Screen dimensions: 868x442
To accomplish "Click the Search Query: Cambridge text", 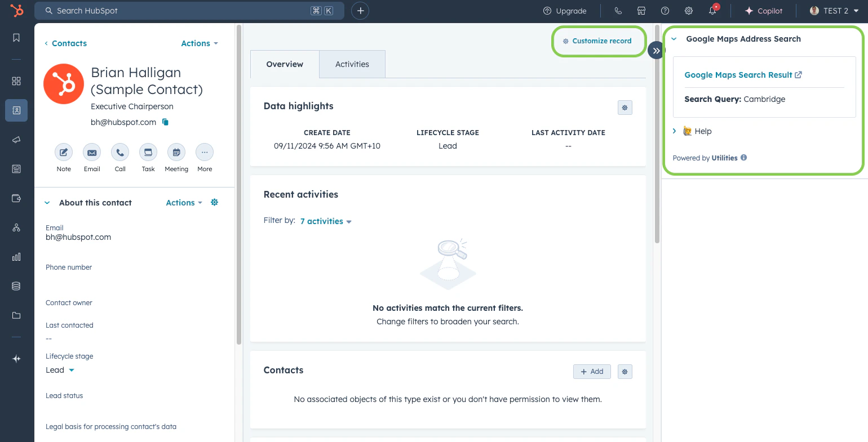I will (734, 99).
